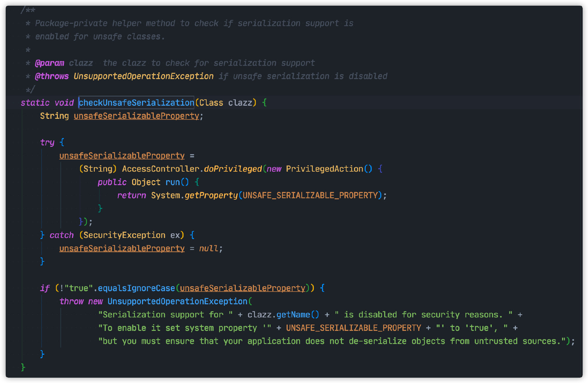588x383 pixels.
Task: Click the null keyword in catch block
Action: point(208,249)
